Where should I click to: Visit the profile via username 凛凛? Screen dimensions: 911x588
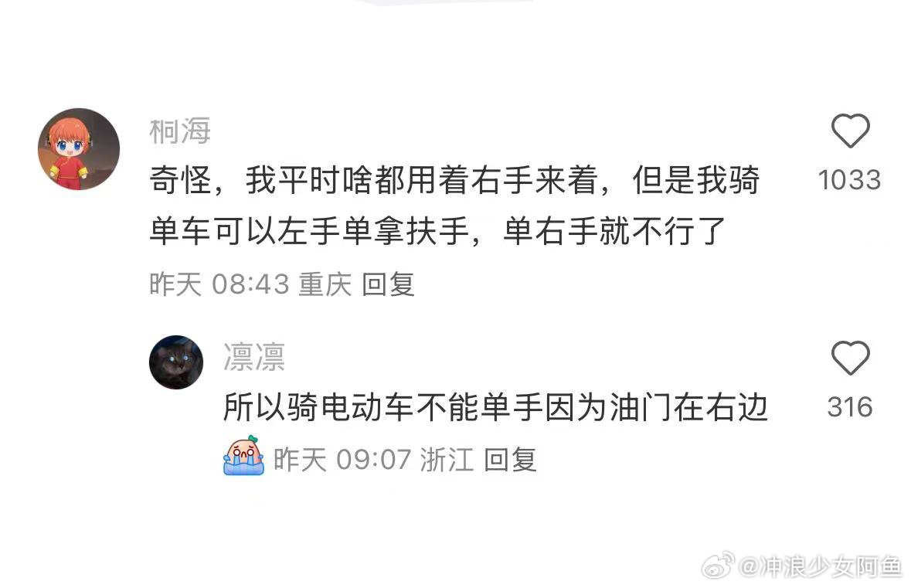point(254,357)
